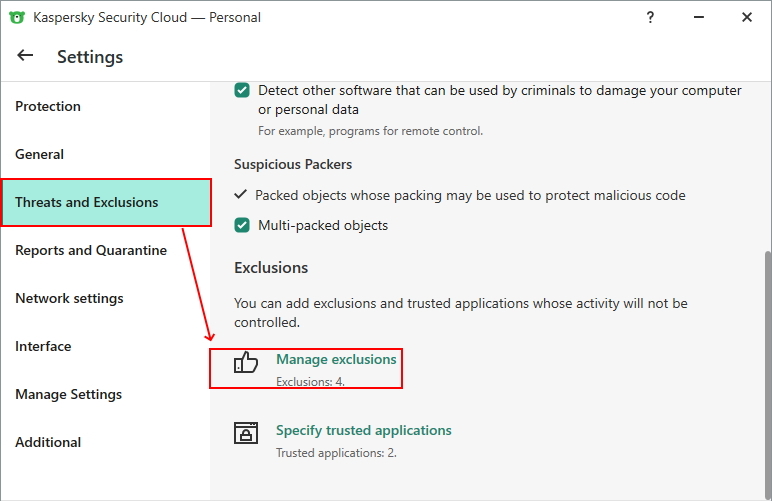Select Threats and Exclusions in sidebar

click(x=87, y=202)
